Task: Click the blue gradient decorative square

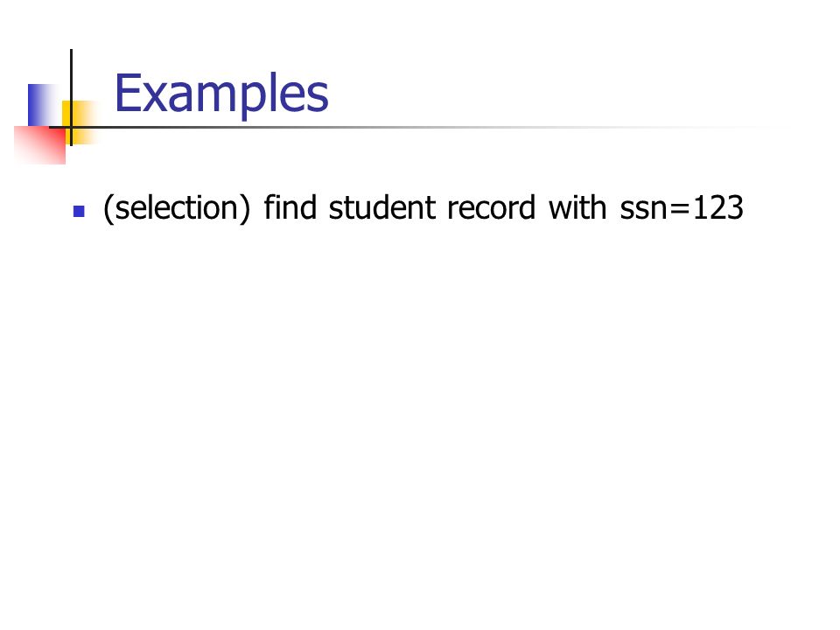Action: tap(45, 105)
